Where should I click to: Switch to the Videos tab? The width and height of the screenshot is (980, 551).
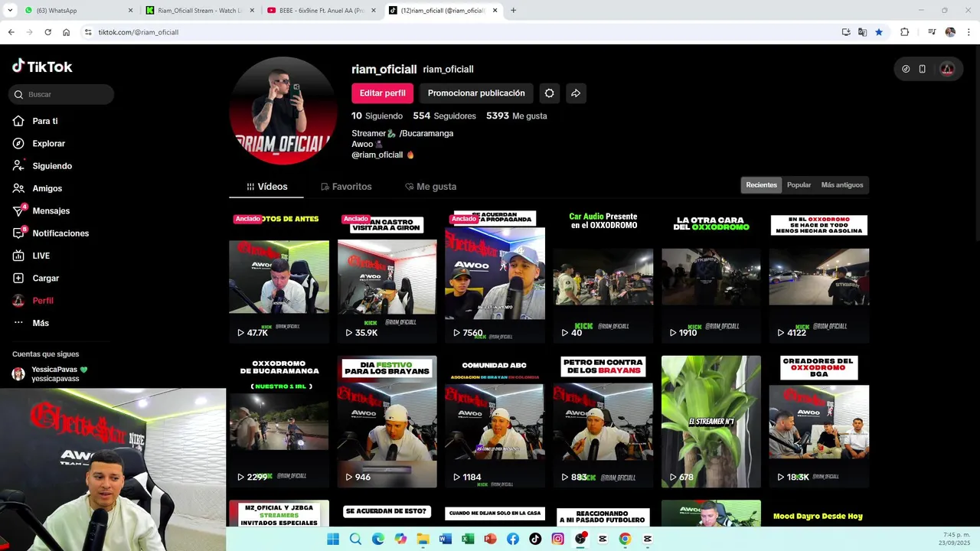266,187
